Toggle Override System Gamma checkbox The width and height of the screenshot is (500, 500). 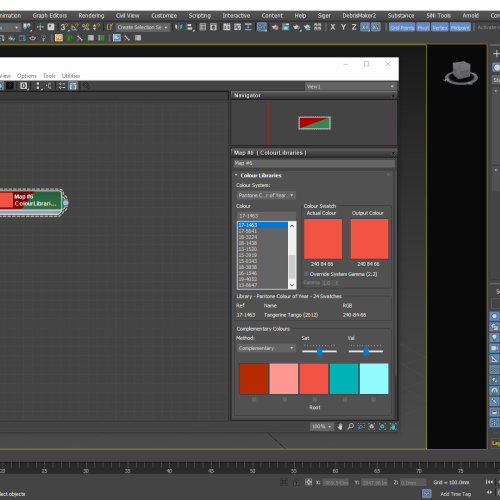306,274
